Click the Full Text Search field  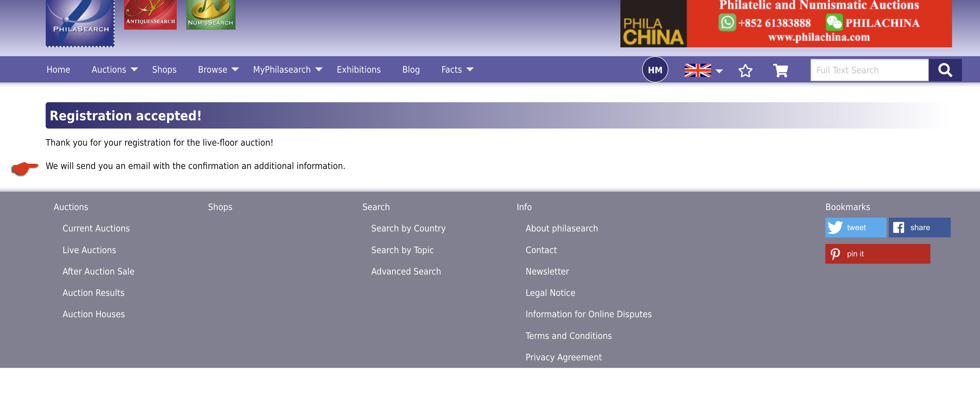pyautogui.click(x=869, y=70)
